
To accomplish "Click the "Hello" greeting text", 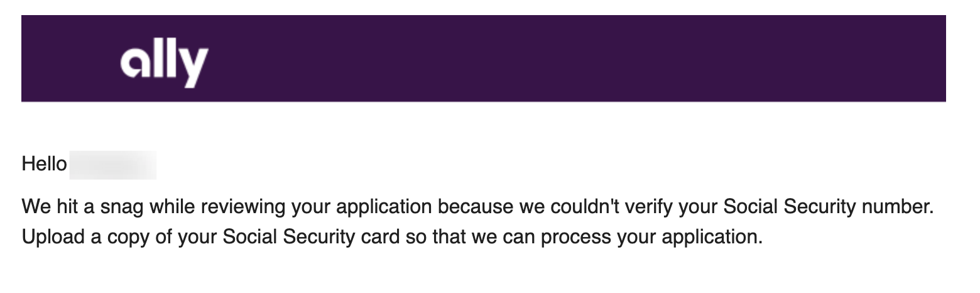I will (x=44, y=165).
